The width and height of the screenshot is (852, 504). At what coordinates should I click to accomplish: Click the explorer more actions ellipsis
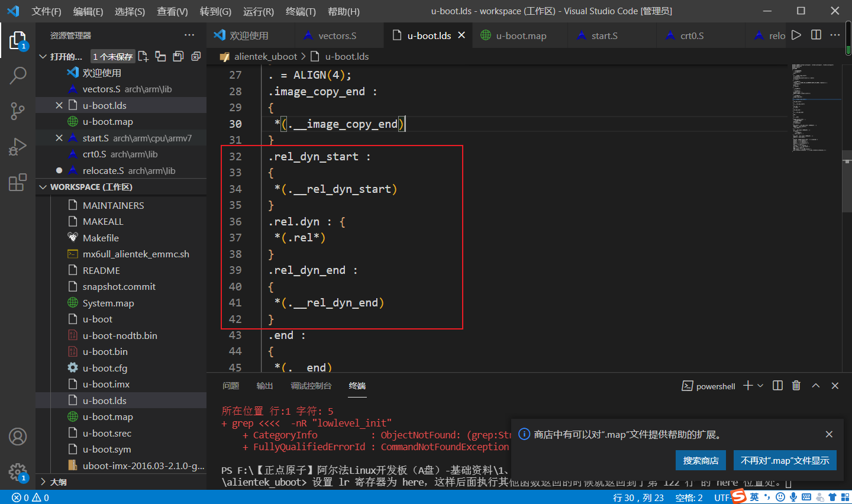coord(189,35)
